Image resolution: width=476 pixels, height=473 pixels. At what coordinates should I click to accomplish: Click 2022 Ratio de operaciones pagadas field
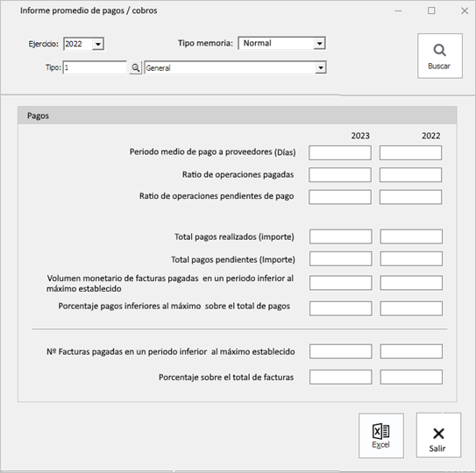pos(410,175)
